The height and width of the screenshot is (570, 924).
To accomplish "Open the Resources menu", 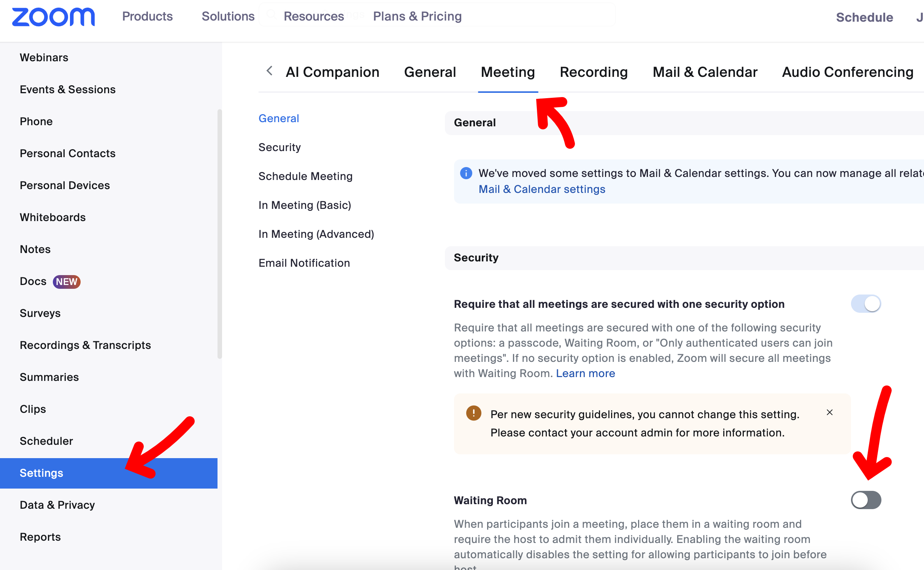I will (314, 16).
